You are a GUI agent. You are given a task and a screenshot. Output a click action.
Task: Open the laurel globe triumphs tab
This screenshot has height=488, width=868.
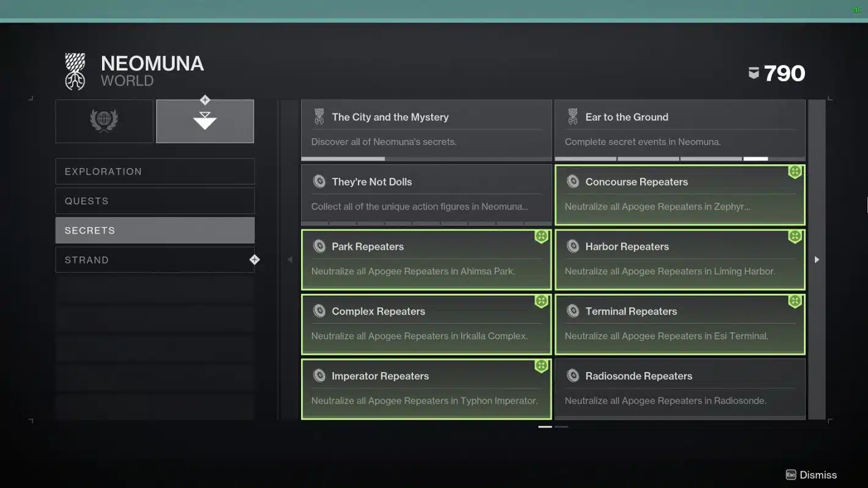tap(104, 121)
